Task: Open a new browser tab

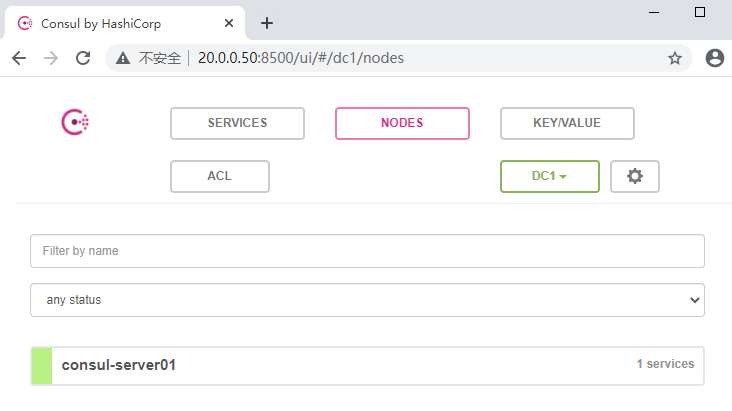Action: (x=267, y=23)
